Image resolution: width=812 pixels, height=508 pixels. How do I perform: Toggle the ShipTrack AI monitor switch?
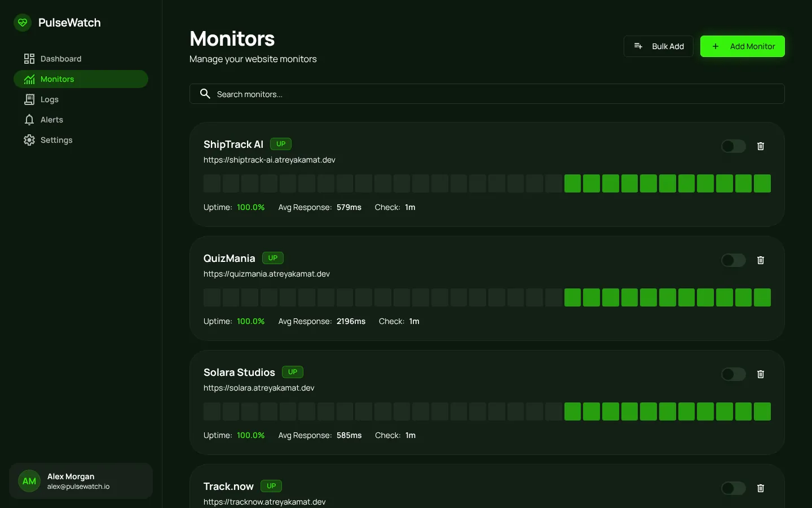733,146
